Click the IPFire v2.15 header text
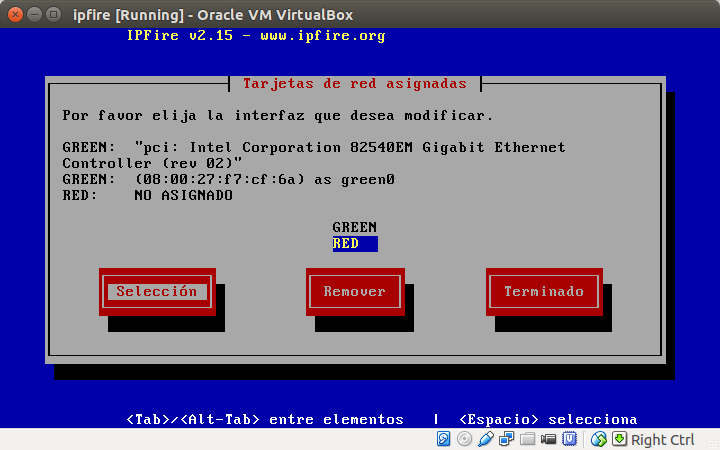The height and width of the screenshot is (450, 720). [x=256, y=36]
